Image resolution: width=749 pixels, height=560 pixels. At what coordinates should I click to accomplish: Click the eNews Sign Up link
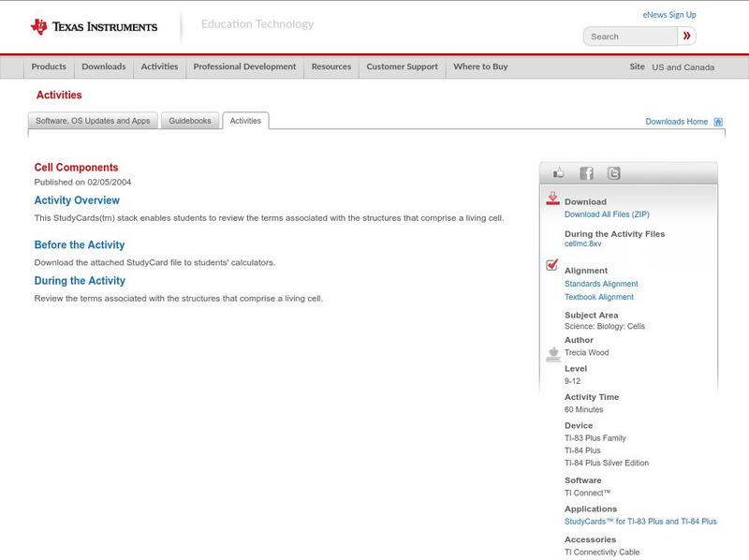(668, 13)
